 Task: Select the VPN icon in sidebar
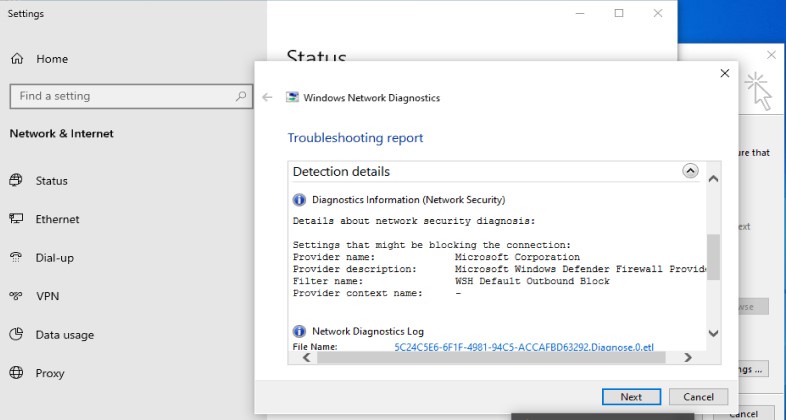(16, 296)
